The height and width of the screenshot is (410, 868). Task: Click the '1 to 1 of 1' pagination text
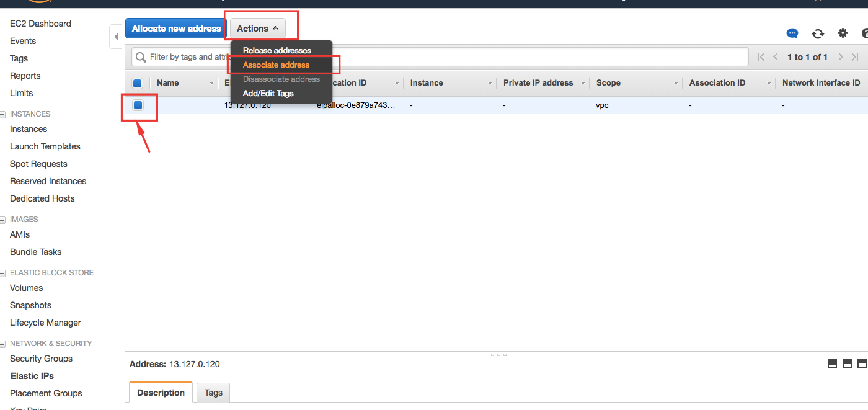(807, 57)
